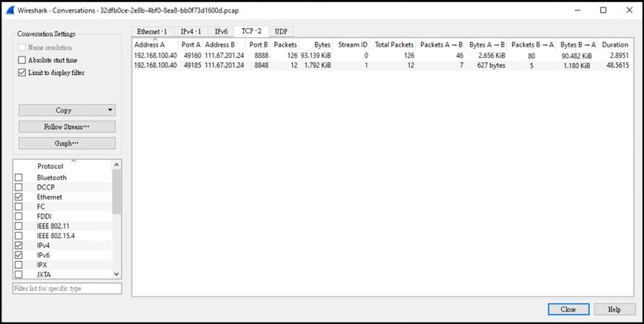This screenshot has width=644, height=324.
Task: Focus the Filter list for specific type field
Action: (x=67, y=288)
